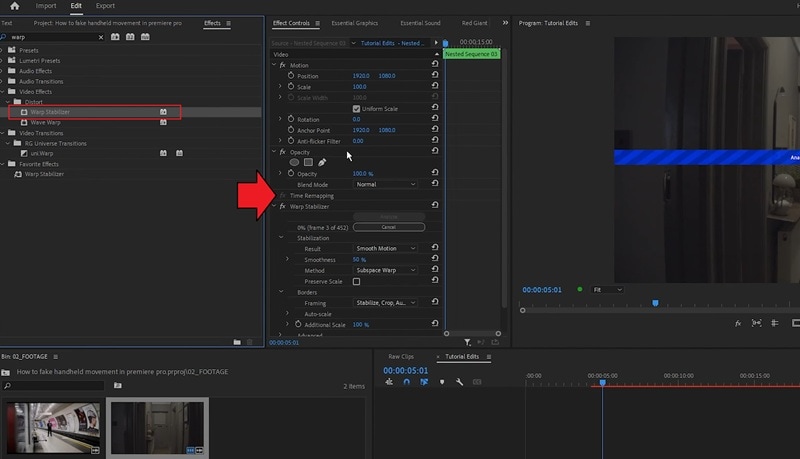Reset the Rotation parameter

point(435,118)
